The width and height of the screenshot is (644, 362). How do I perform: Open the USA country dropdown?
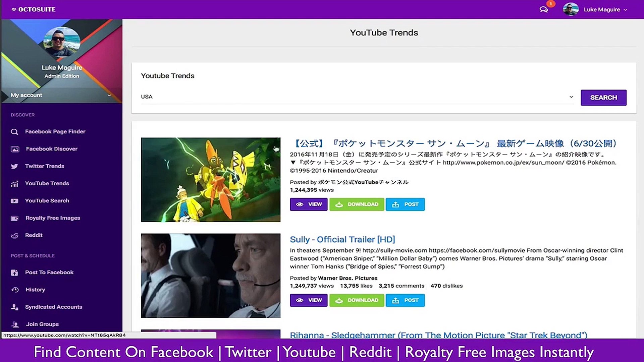click(357, 97)
